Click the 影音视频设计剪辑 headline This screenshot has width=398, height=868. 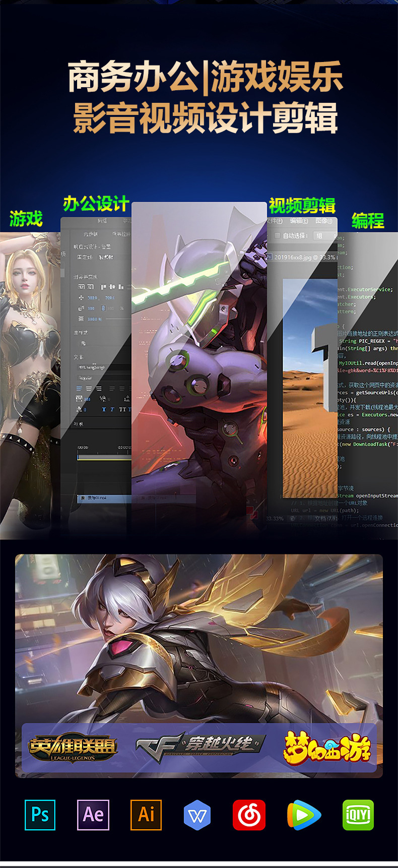(206, 118)
